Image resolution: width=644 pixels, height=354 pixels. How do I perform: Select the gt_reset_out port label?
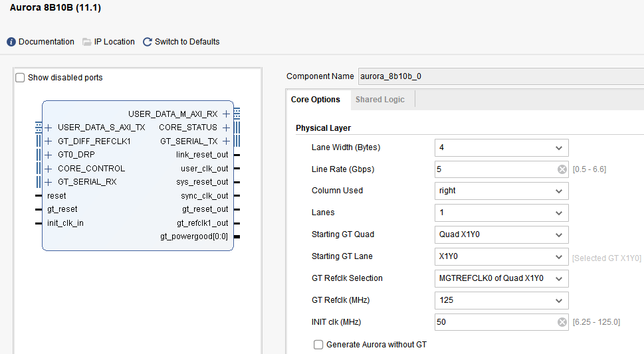(205, 209)
